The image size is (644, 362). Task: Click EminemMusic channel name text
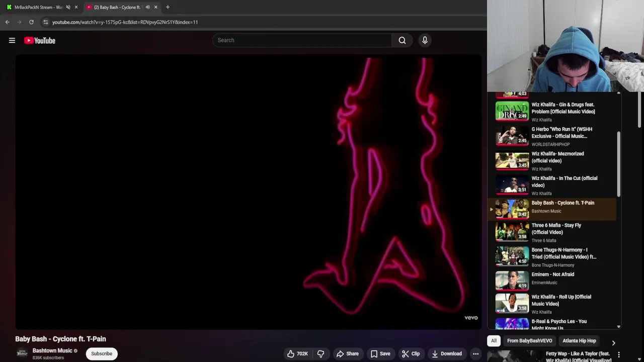tap(544, 283)
